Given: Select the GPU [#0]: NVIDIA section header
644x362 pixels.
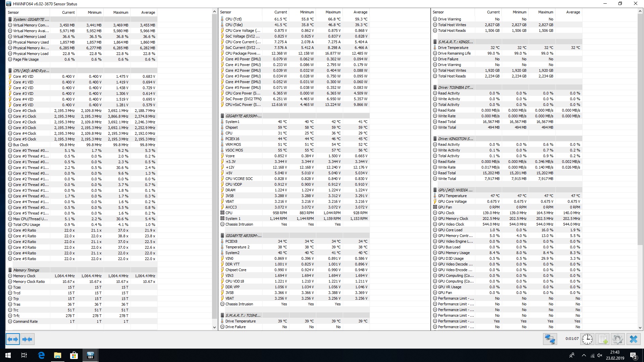Looking at the screenshot, I should click(455, 190).
